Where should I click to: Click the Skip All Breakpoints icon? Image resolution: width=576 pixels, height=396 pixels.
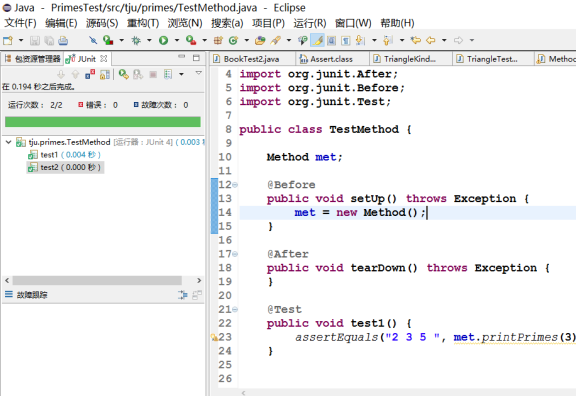(x=93, y=40)
